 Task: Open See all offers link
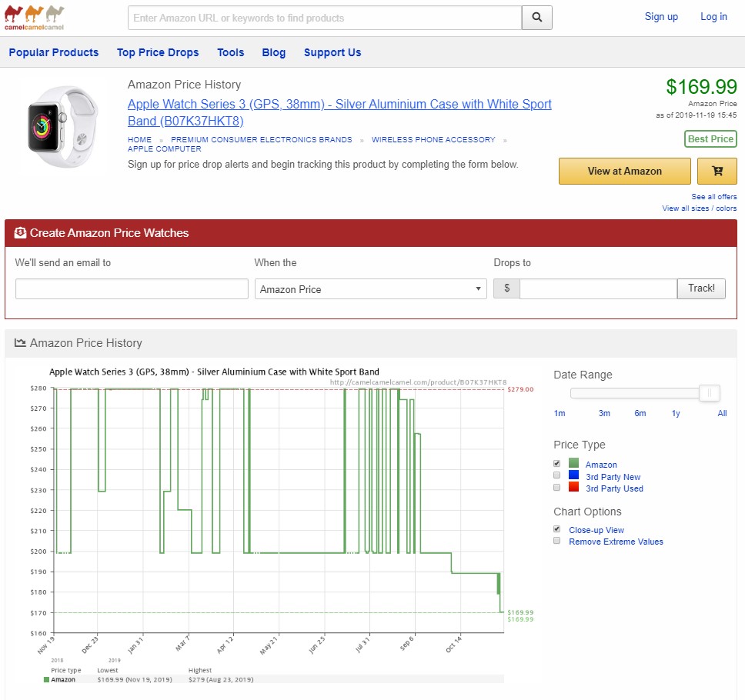point(713,197)
